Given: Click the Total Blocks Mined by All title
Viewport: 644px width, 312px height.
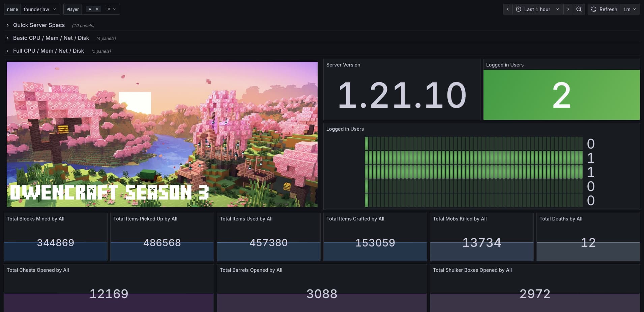Looking at the screenshot, I should pyautogui.click(x=35, y=219).
